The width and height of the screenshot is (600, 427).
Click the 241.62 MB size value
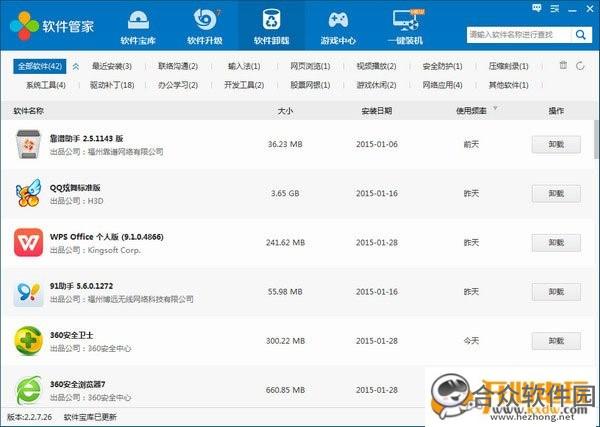285,243
